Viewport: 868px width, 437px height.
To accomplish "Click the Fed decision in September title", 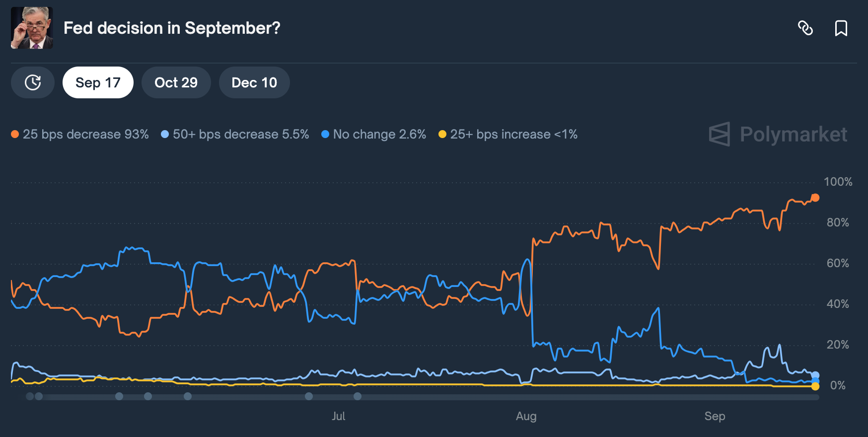I will click(x=172, y=28).
